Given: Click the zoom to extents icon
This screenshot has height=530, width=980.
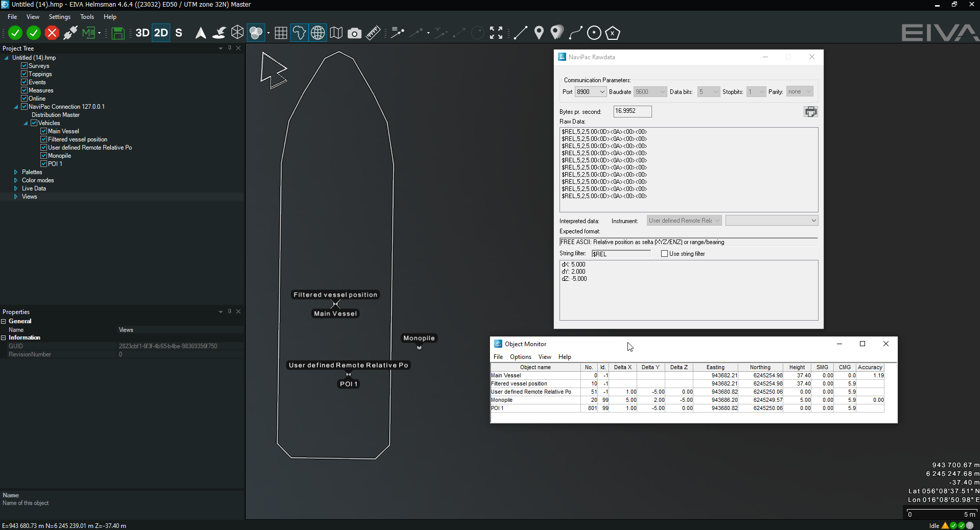Looking at the screenshot, I should tap(496, 33).
